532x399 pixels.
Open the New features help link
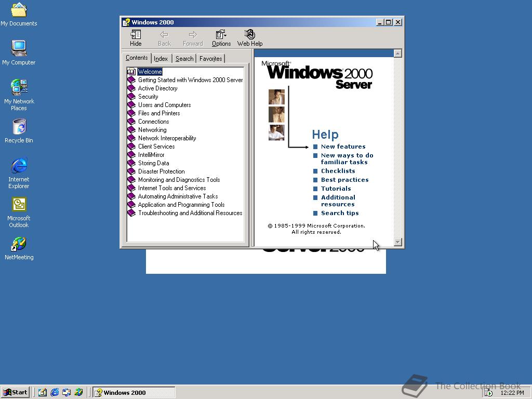point(343,147)
